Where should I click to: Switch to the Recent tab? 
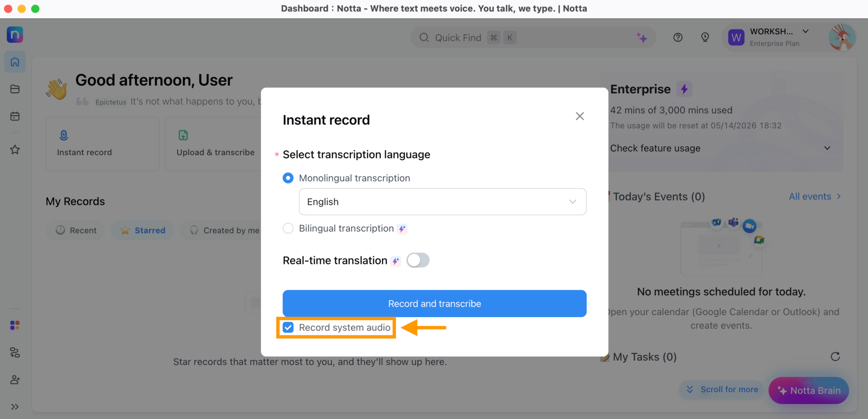pos(76,230)
